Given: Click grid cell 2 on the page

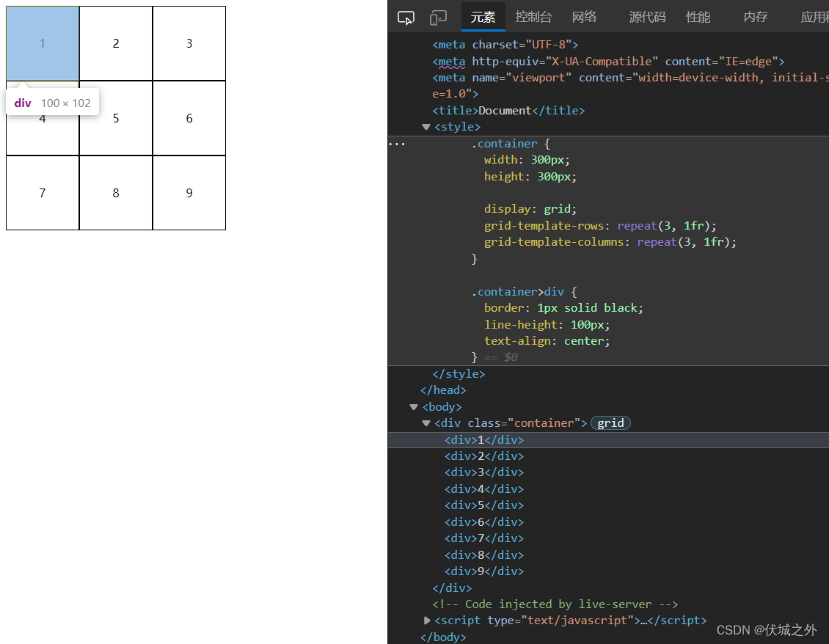Looking at the screenshot, I should 116,43.
